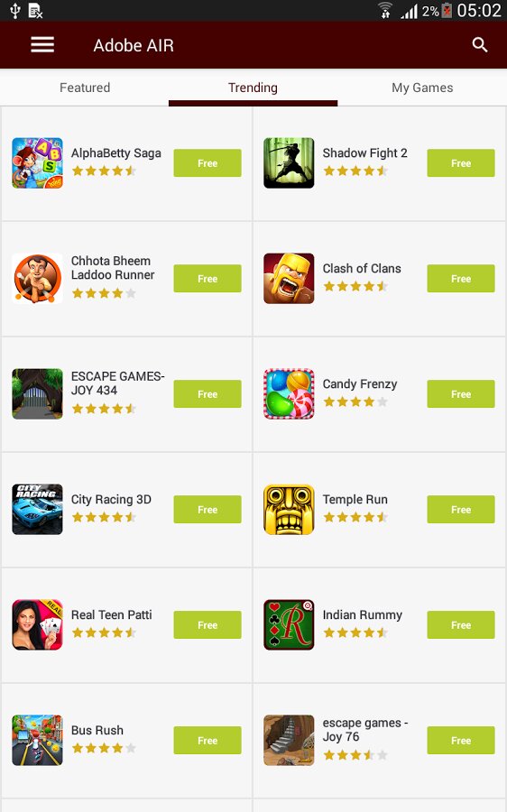
Task: Install Bus Rush with Free button
Action: click(207, 741)
